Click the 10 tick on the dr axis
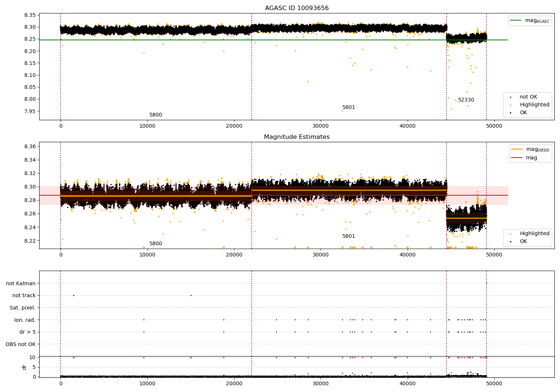 point(32,357)
